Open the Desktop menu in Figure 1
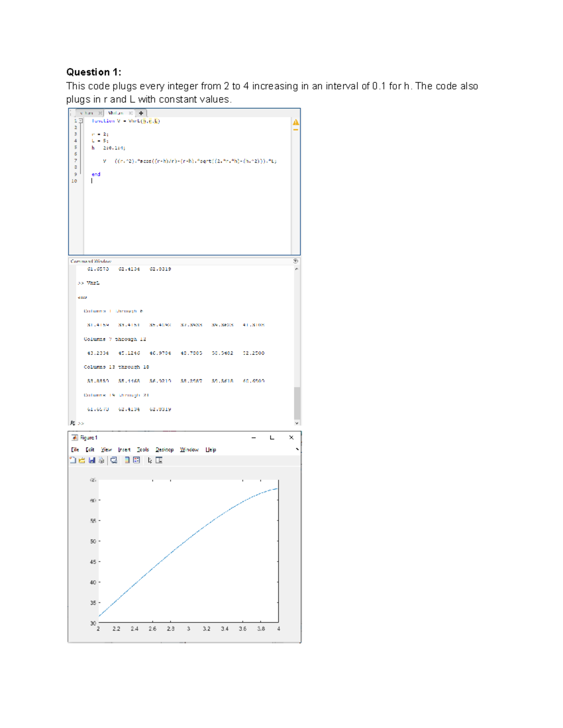Viewport: 563px width, 728px height. 165,450
